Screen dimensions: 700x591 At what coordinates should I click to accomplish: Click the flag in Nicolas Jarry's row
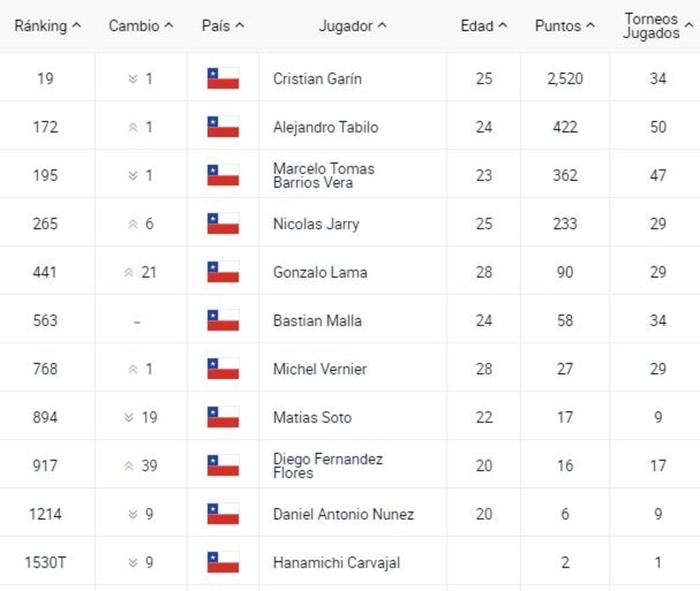(x=223, y=223)
